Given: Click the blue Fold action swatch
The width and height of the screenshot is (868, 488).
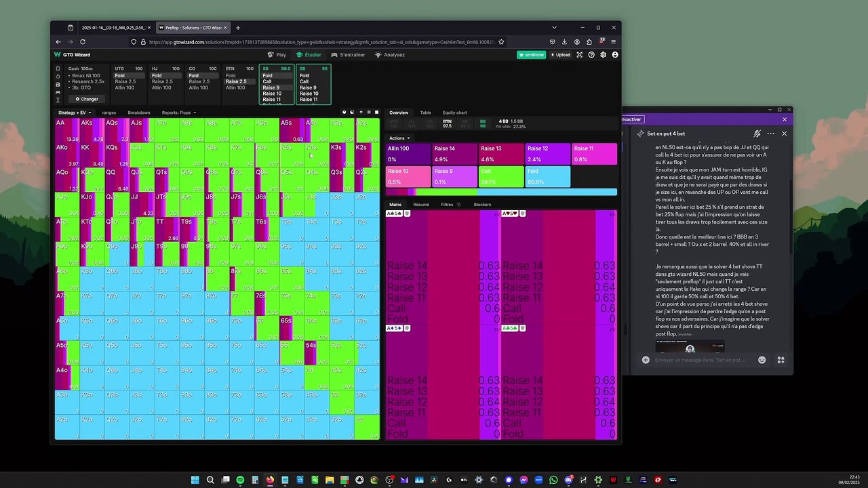Looking at the screenshot, I should [x=548, y=177].
